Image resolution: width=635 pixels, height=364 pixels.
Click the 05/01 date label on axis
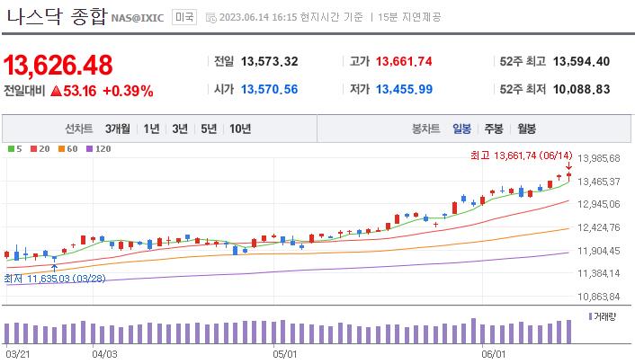285,354
